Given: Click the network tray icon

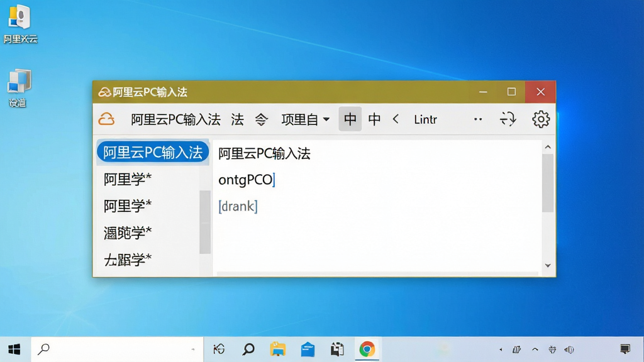Looking at the screenshot, I should click(x=552, y=349).
